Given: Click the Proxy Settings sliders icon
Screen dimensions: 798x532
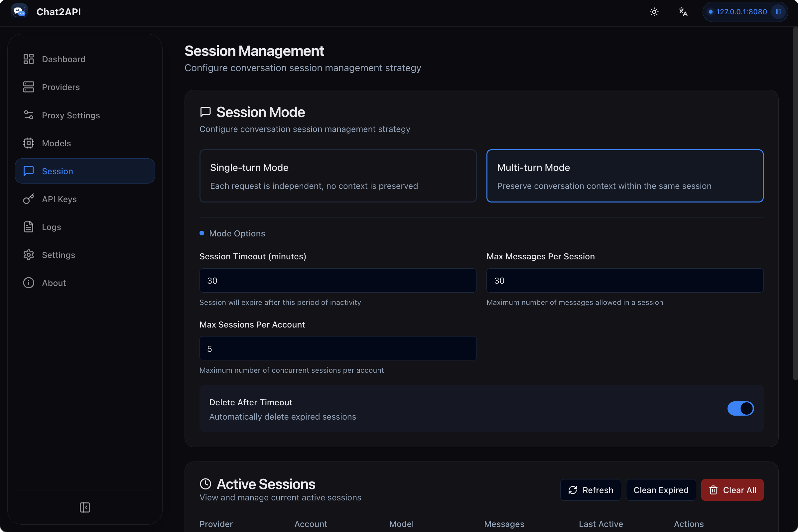Looking at the screenshot, I should 29,115.
